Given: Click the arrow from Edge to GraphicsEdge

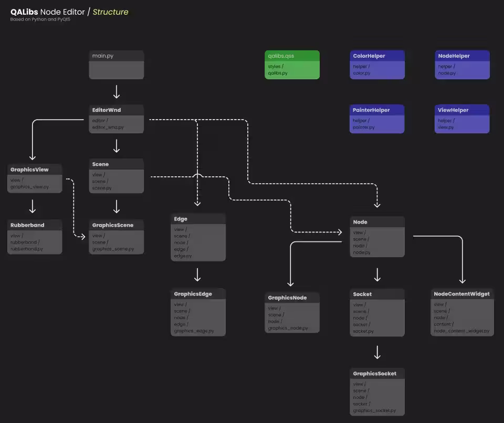Looking at the screenshot, I should [x=197, y=275].
